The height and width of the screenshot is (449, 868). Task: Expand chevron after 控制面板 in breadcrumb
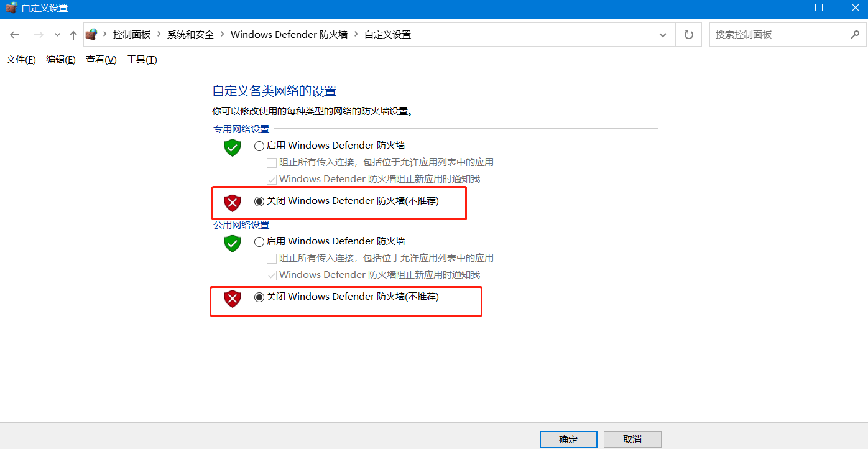click(x=159, y=35)
